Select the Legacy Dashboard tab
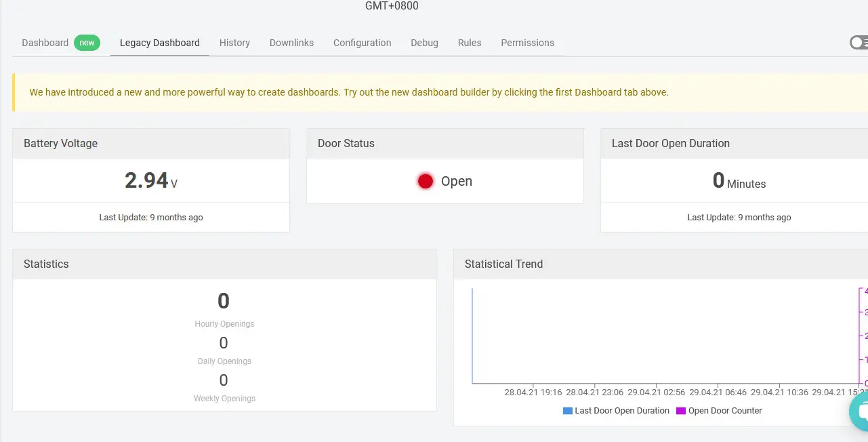 [x=160, y=43]
